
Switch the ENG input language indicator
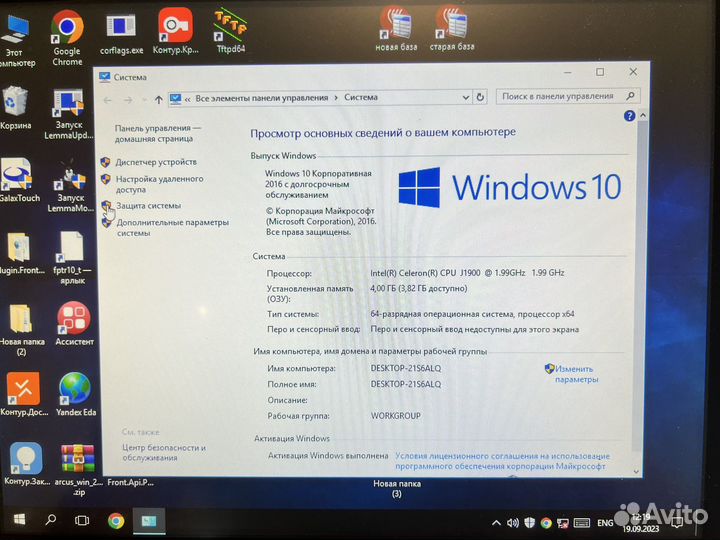(605, 522)
